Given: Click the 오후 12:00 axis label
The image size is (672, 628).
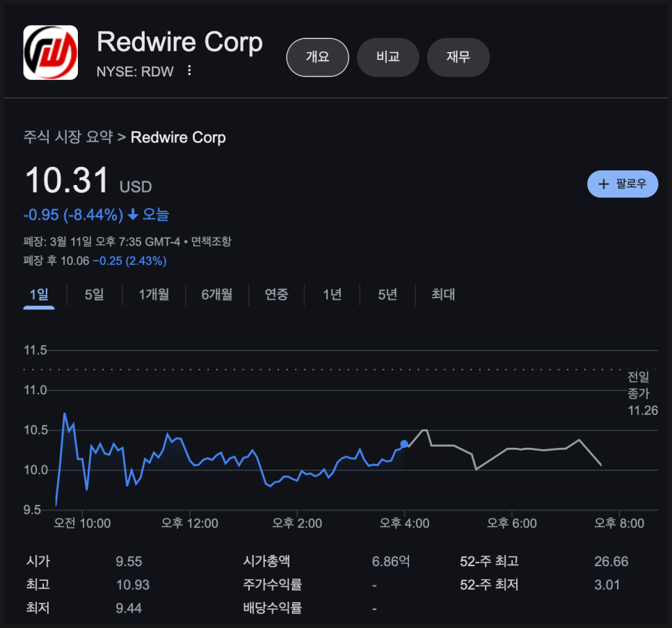Looking at the screenshot, I should click(x=189, y=523).
